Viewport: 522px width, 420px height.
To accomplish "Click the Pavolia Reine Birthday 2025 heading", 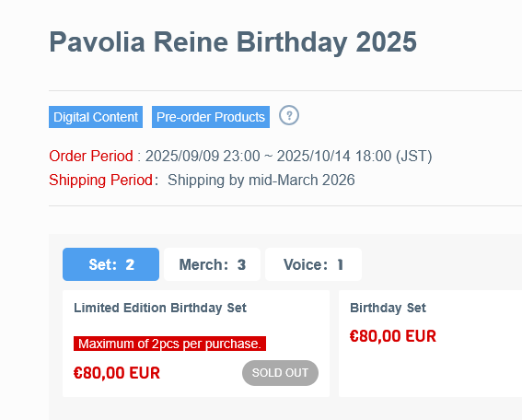I will (x=233, y=42).
